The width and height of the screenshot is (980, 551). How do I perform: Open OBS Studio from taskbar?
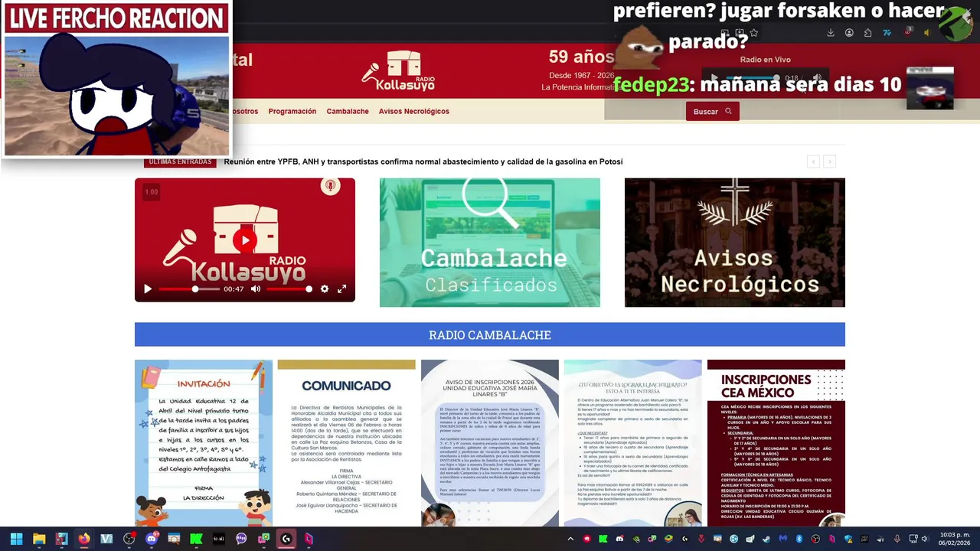[129, 539]
